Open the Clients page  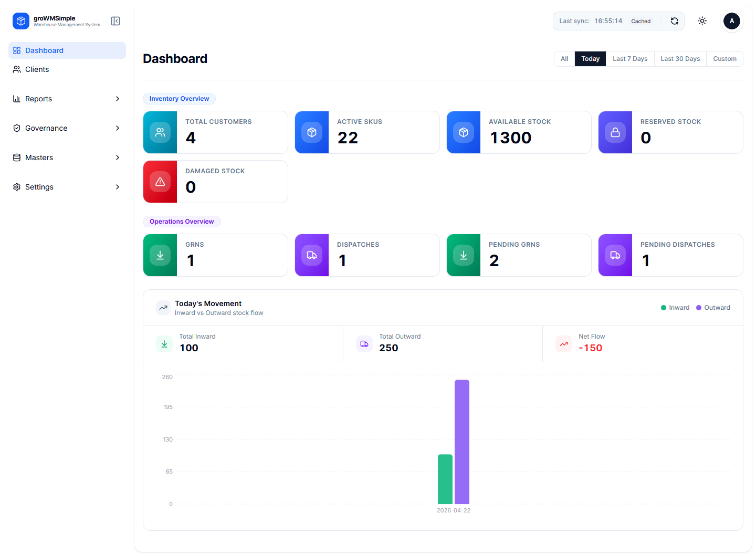point(37,69)
